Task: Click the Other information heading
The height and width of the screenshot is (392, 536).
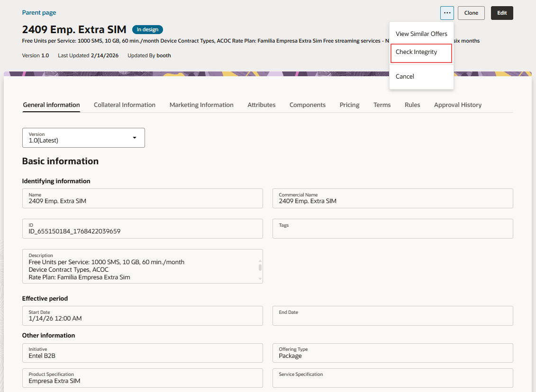Action: pos(48,335)
